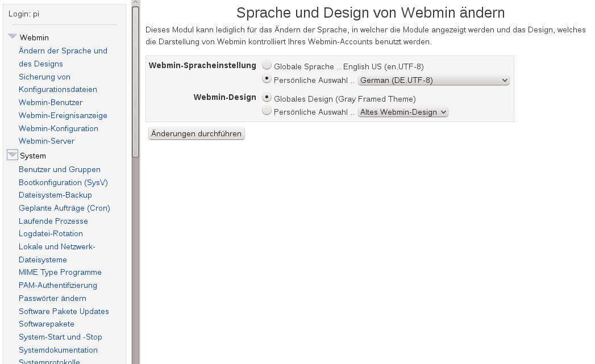Open Software Pakete Updates

pos(64,311)
